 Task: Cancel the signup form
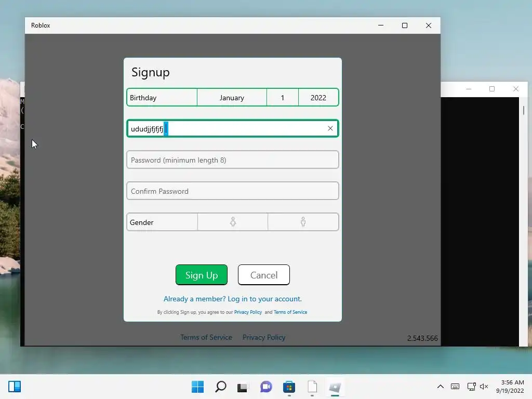coord(263,275)
